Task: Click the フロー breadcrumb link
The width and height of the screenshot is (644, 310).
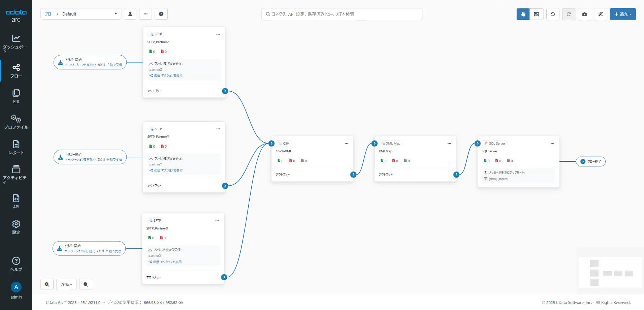Action: tap(49, 14)
